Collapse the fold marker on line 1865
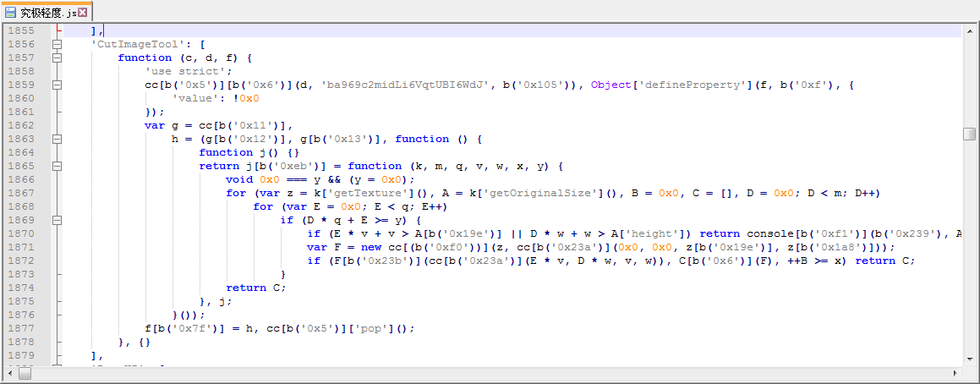The image size is (980, 384). point(57,167)
